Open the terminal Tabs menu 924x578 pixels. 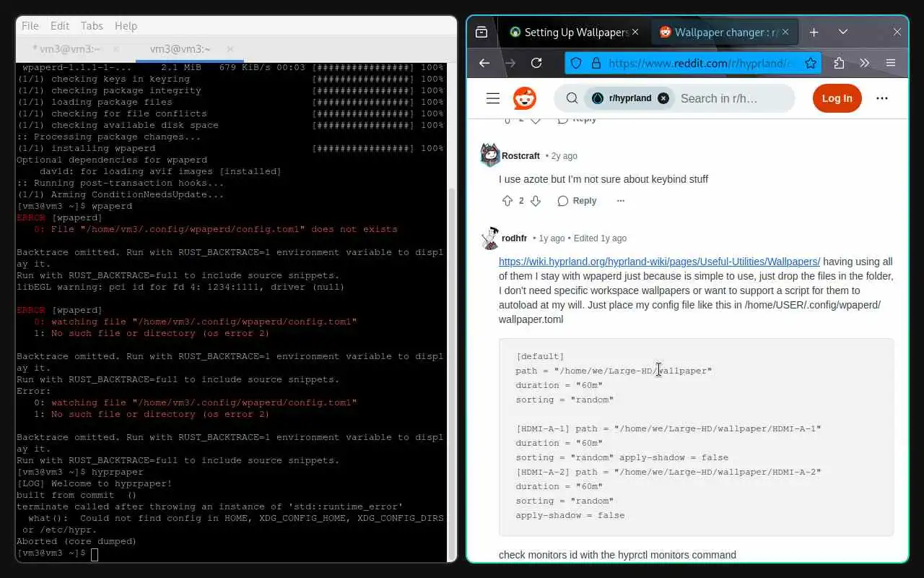(92, 25)
